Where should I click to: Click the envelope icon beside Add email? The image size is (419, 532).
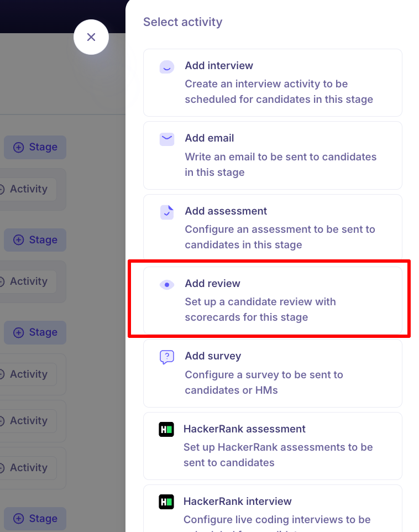coord(166,139)
